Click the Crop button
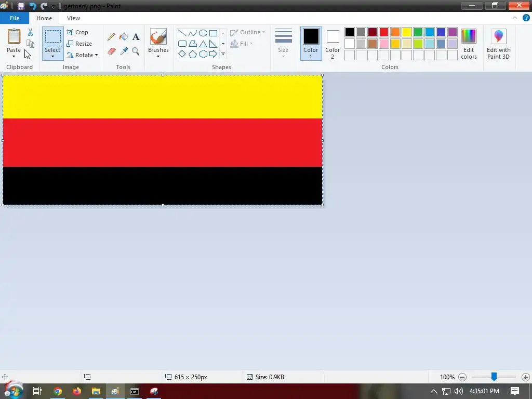 click(78, 32)
